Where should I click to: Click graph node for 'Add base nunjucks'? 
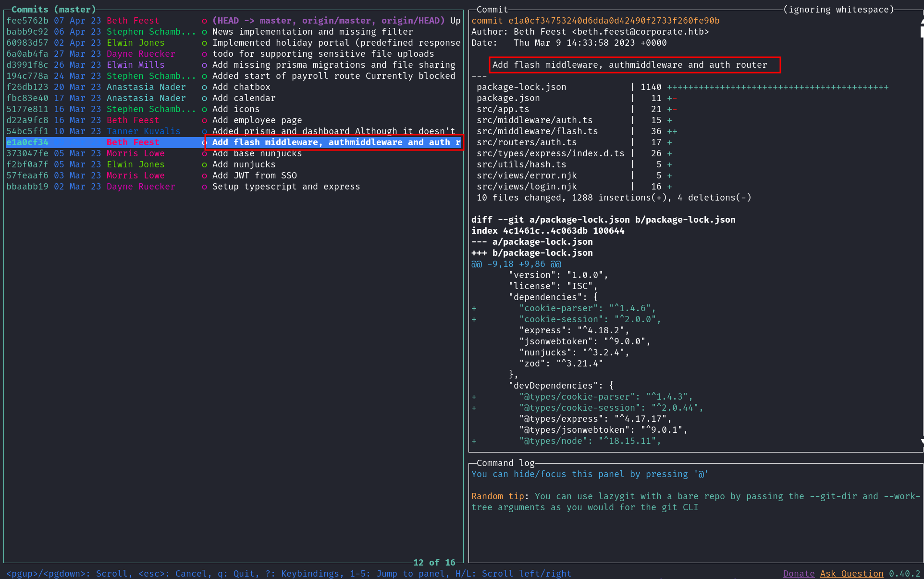click(204, 153)
